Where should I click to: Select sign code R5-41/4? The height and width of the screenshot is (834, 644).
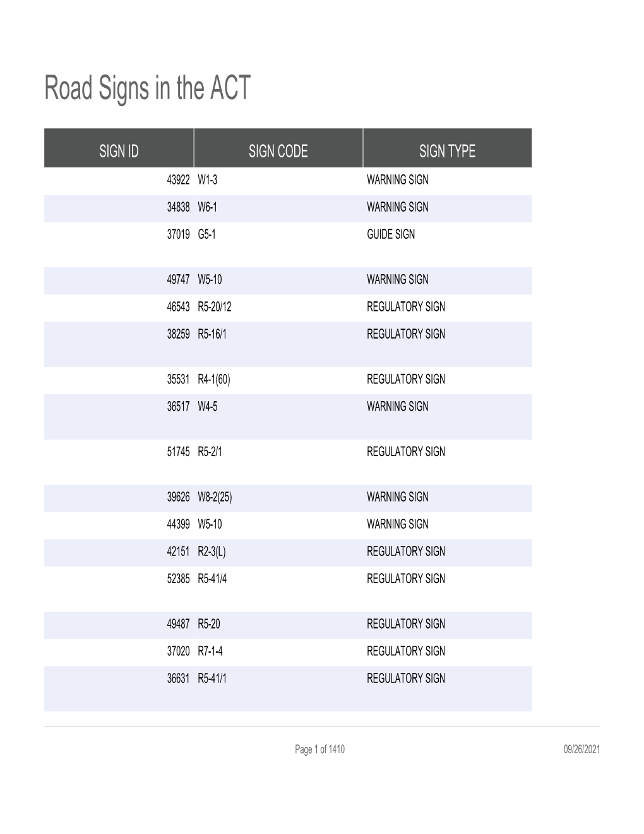212,579
